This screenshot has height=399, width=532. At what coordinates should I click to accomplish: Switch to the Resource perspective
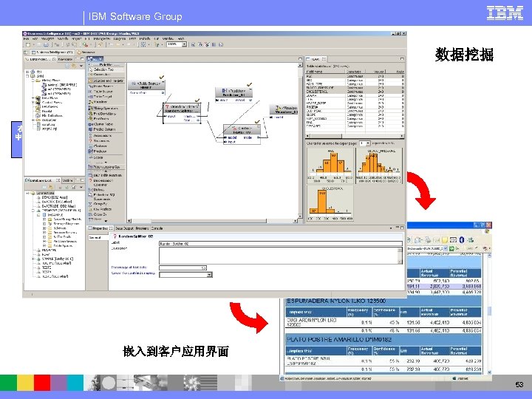pos(86,52)
